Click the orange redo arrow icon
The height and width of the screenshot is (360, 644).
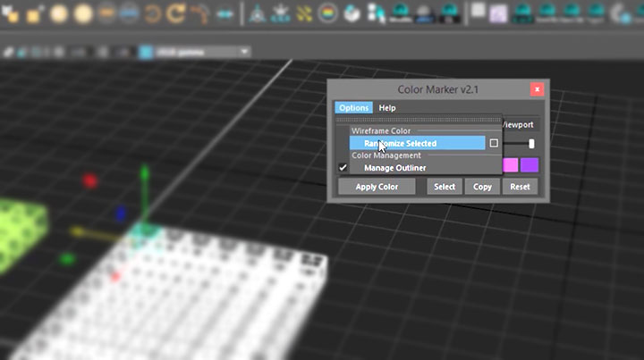(176, 14)
